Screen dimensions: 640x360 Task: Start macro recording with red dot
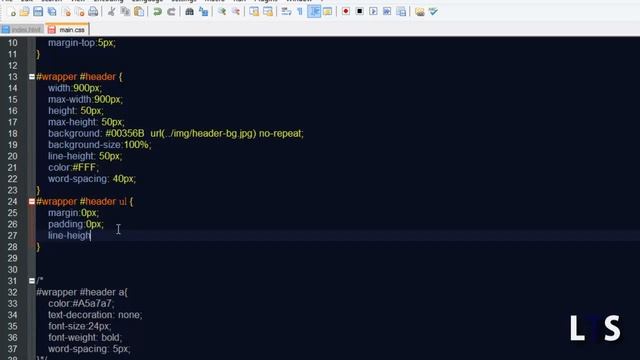346,11
